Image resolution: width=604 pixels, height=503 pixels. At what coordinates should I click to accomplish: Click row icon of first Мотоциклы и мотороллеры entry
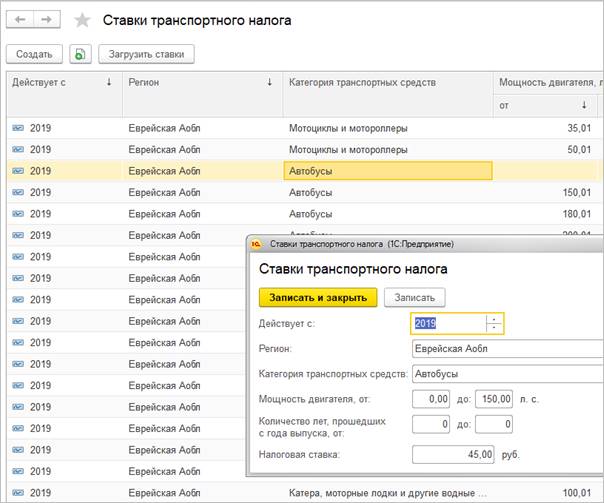click(x=18, y=128)
